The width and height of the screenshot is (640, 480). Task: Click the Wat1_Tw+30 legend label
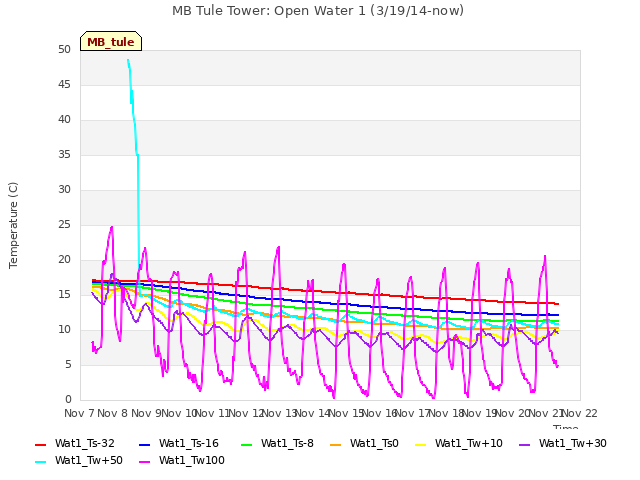pos(573,444)
